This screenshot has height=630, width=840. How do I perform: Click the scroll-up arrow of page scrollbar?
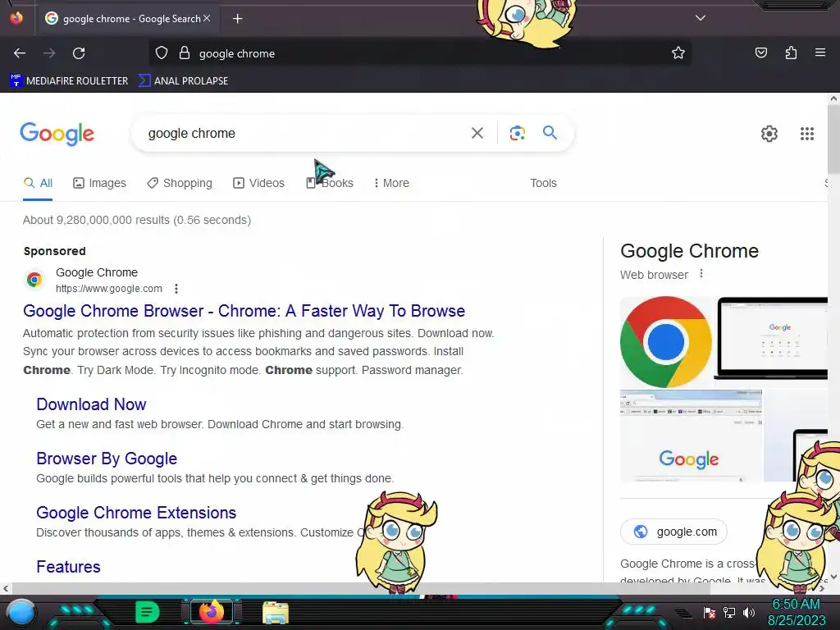tap(833, 98)
